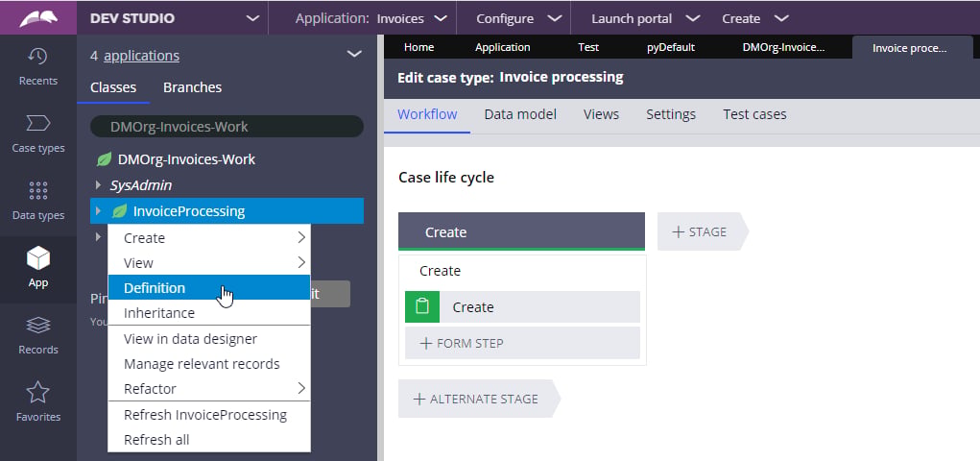Open View submenu in context menu

(x=208, y=263)
